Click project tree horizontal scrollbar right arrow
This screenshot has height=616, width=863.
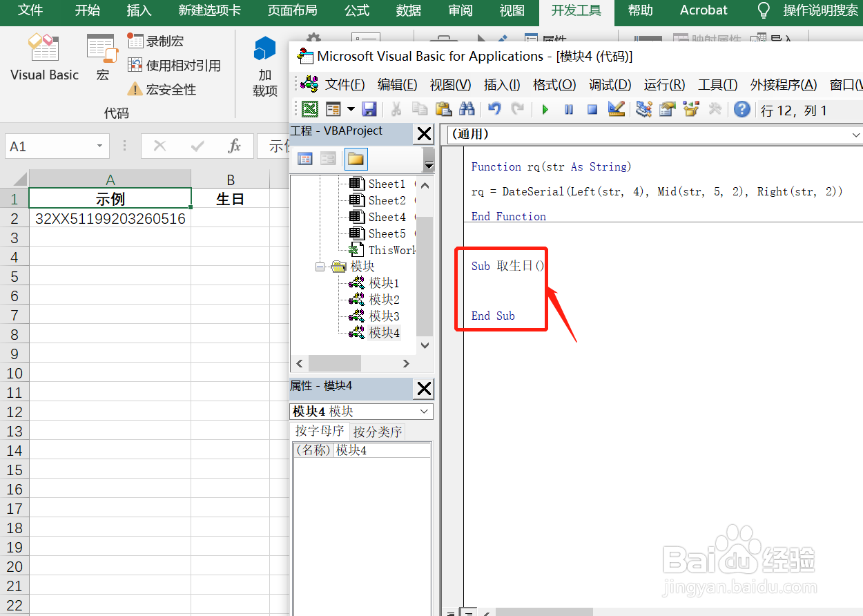point(407,363)
